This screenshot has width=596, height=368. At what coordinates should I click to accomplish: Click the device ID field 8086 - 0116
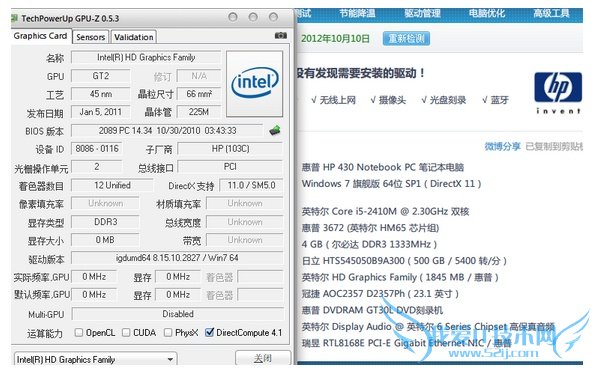97,149
